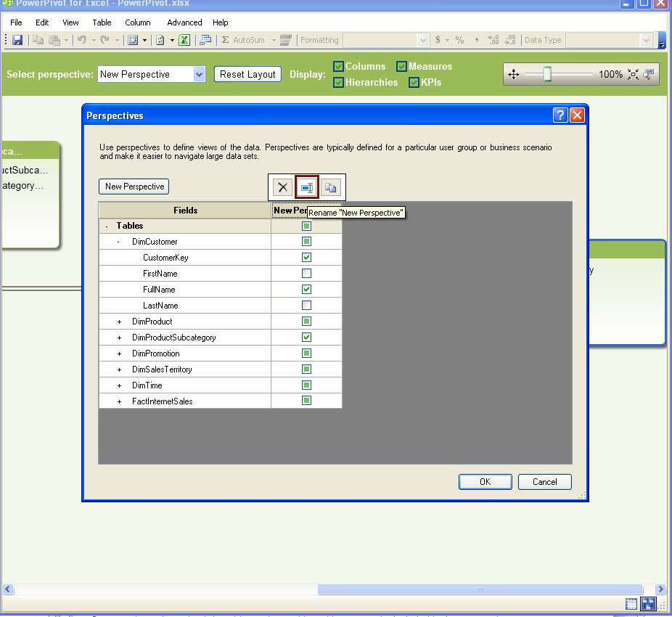The image size is (672, 617).
Task: Open the Column menu
Action: pyautogui.click(x=138, y=23)
